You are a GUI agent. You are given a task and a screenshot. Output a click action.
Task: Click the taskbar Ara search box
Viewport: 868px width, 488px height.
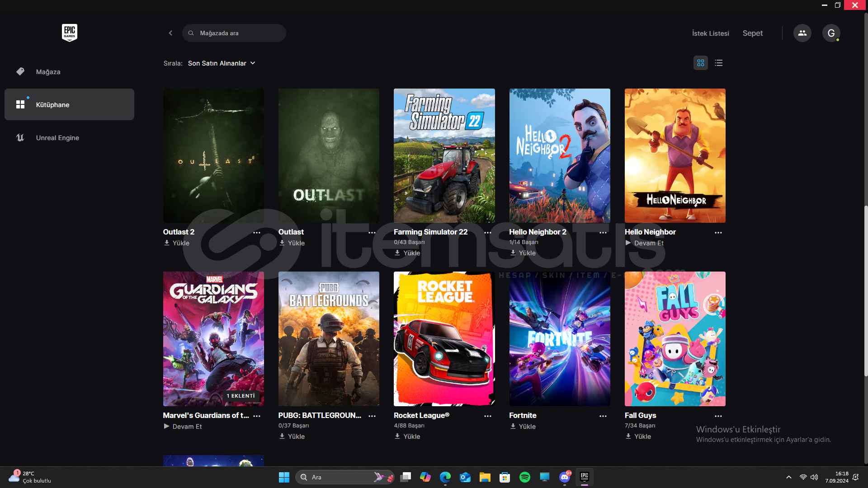point(344,477)
